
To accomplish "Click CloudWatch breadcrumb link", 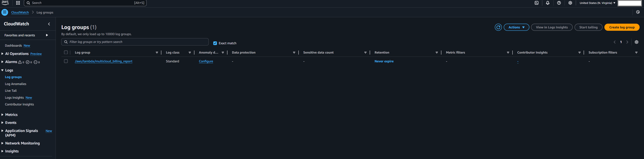I will (20, 13).
